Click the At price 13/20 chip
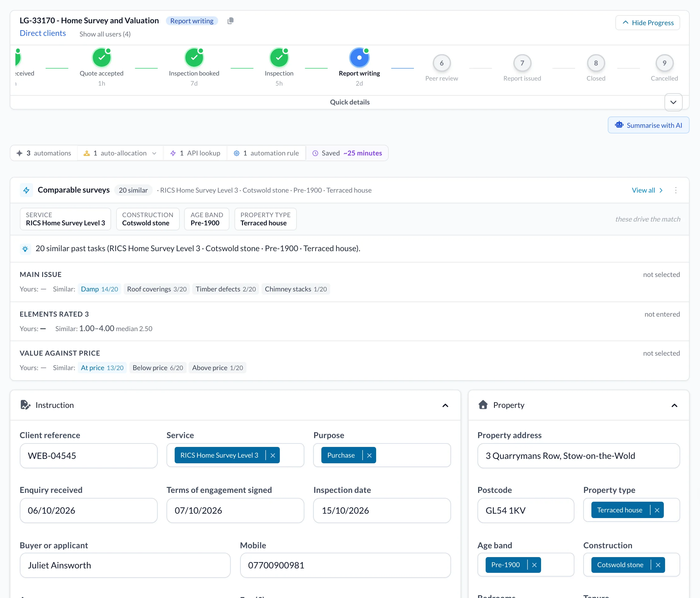This screenshot has height=598, width=700. 102,368
